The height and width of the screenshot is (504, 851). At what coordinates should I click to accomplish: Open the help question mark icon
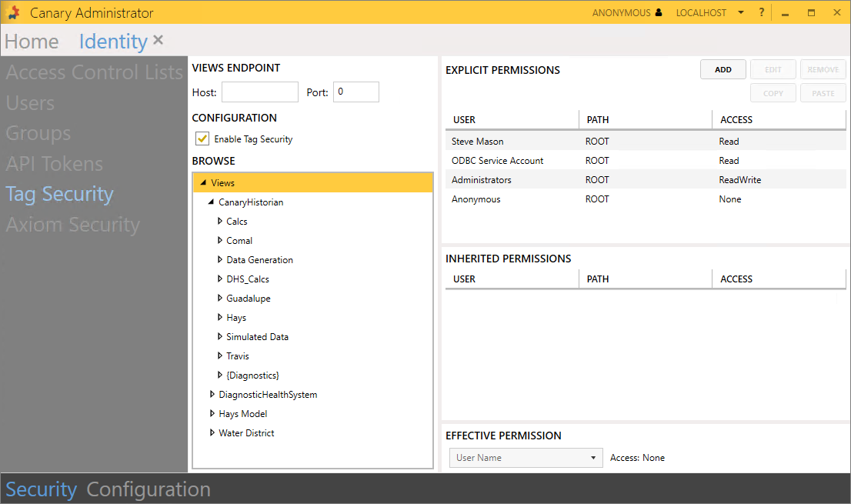click(x=761, y=12)
